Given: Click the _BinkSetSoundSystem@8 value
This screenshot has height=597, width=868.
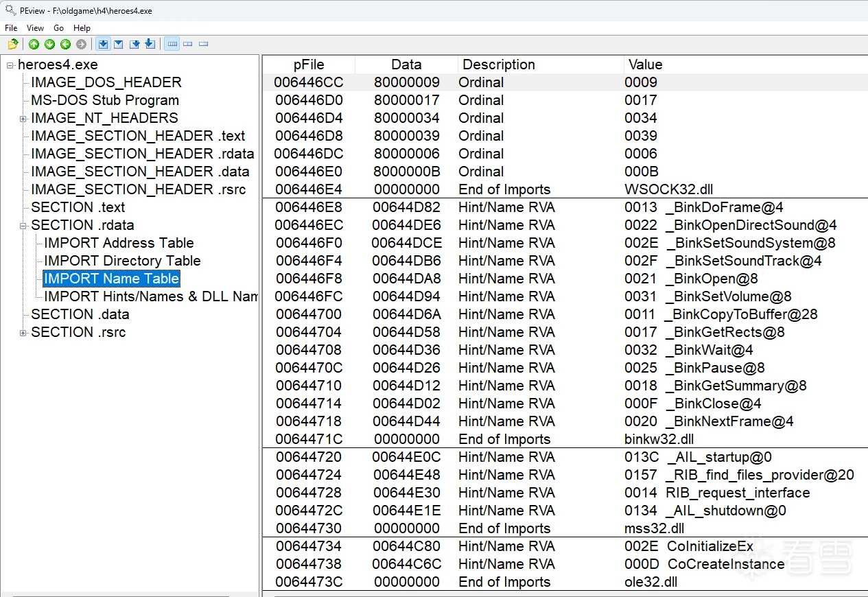Looking at the screenshot, I should [730, 243].
